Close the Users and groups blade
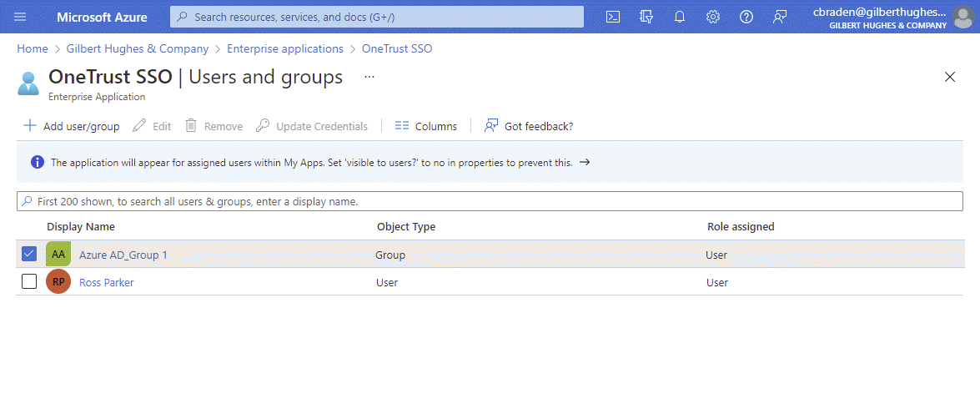 coord(949,77)
